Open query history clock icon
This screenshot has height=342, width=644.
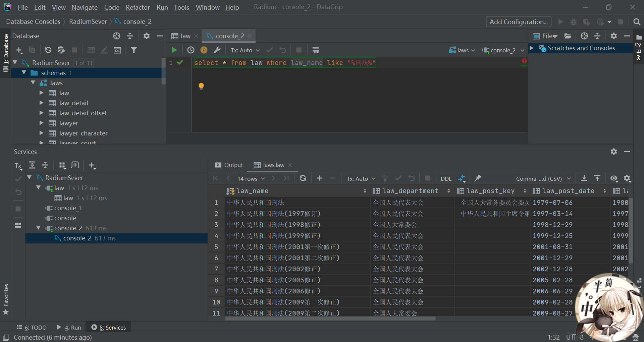click(x=191, y=50)
